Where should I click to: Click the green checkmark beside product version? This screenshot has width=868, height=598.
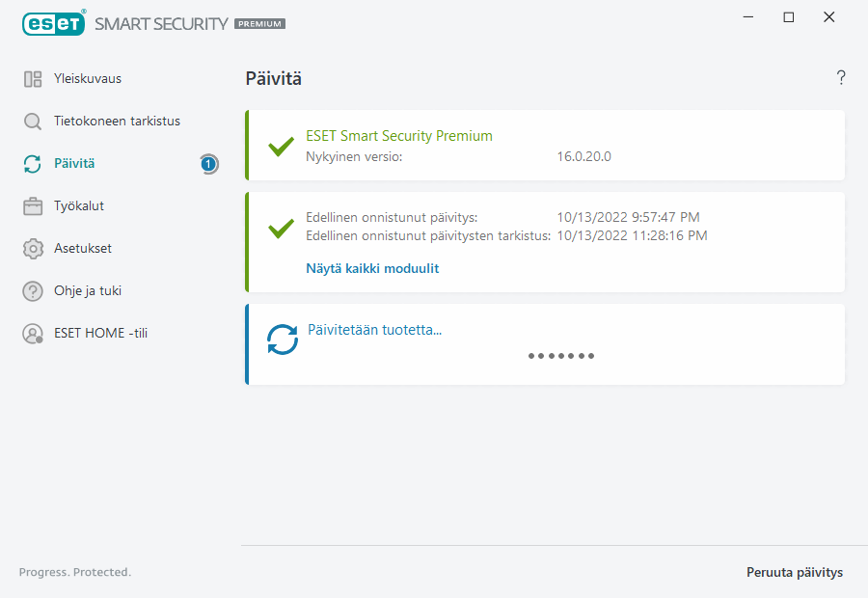click(x=281, y=147)
